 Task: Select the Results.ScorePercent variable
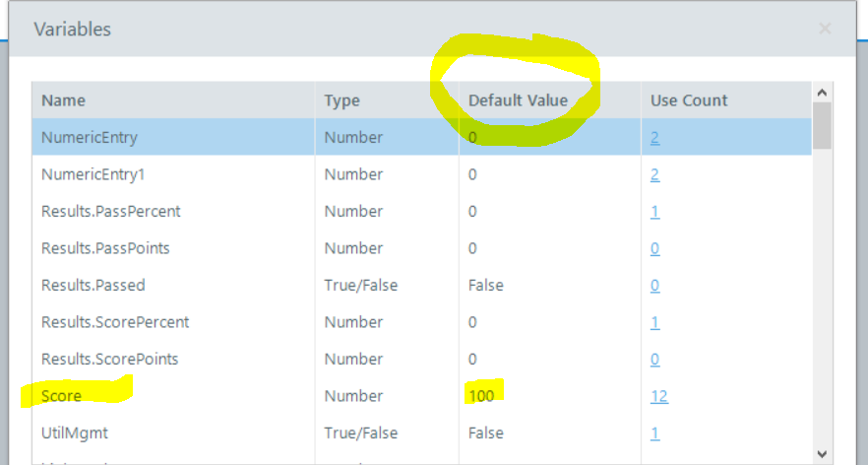(x=115, y=322)
